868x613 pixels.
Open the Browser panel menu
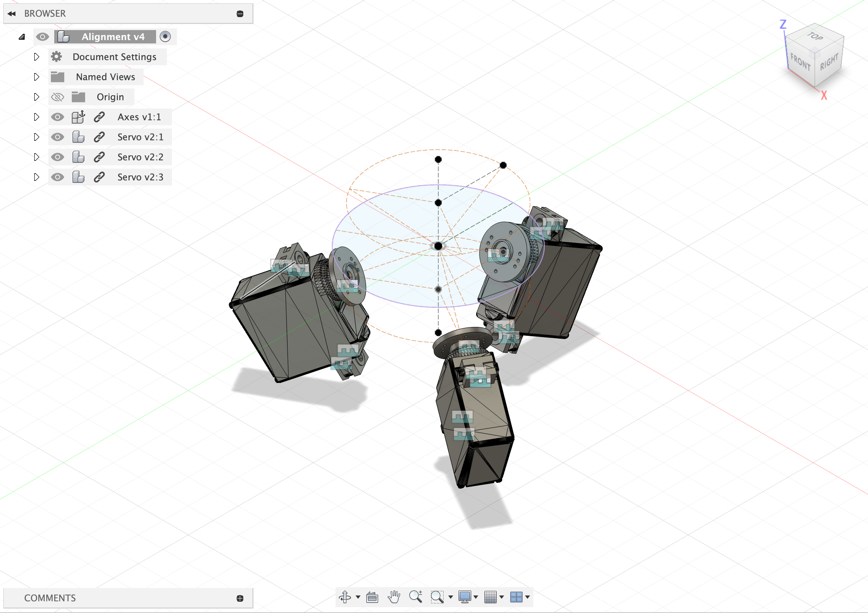240,13
